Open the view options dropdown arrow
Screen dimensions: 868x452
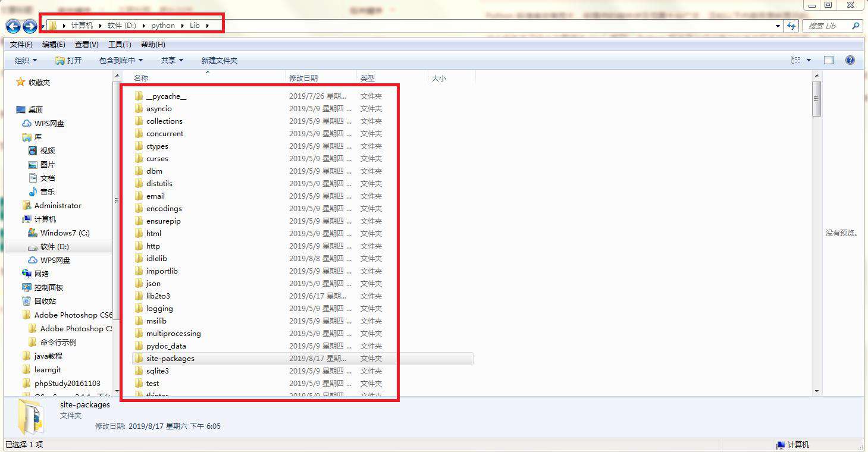[809, 60]
